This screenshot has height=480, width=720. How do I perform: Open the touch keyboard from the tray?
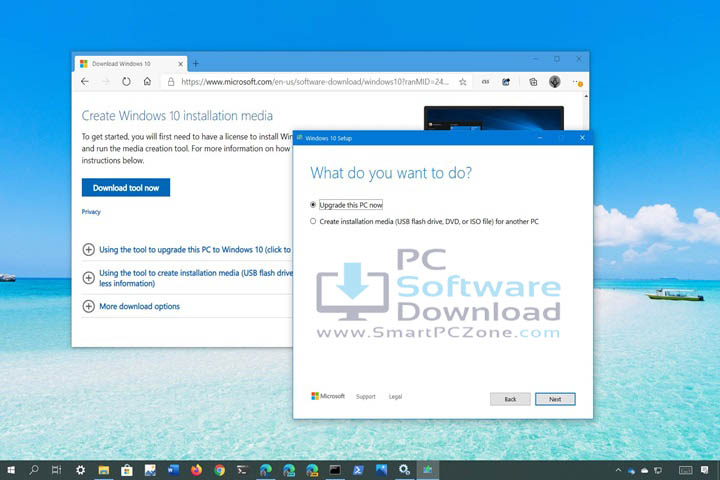coord(686,470)
